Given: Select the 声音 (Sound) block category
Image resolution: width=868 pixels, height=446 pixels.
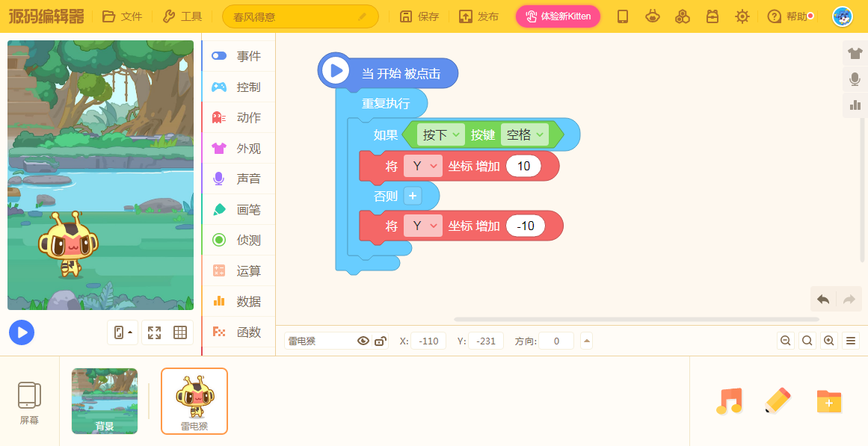Looking at the screenshot, I should click(238, 179).
